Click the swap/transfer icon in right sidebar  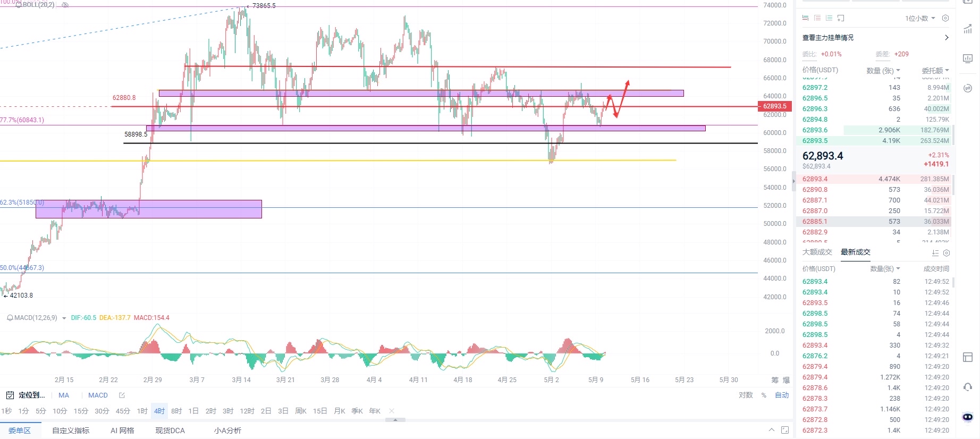click(x=968, y=88)
